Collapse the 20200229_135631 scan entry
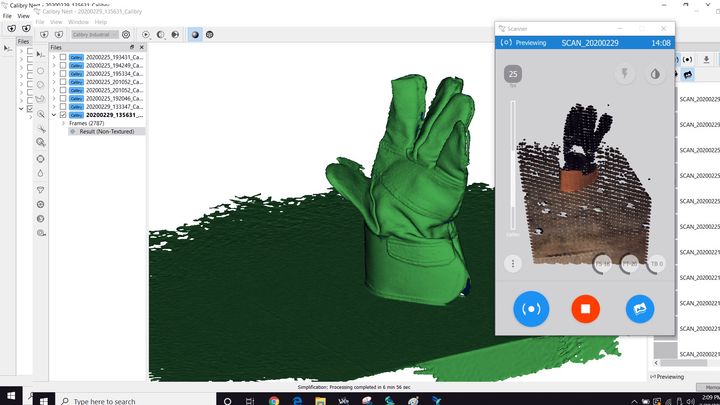 coord(54,115)
